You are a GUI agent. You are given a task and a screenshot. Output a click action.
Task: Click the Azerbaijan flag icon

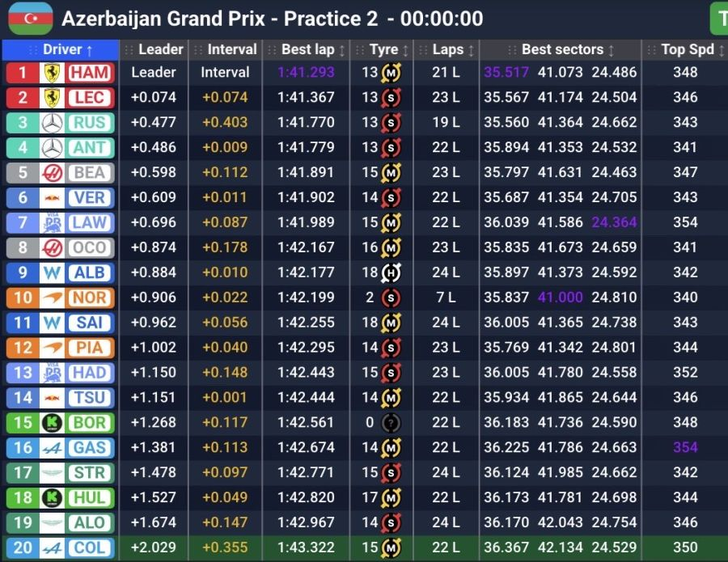[30, 19]
